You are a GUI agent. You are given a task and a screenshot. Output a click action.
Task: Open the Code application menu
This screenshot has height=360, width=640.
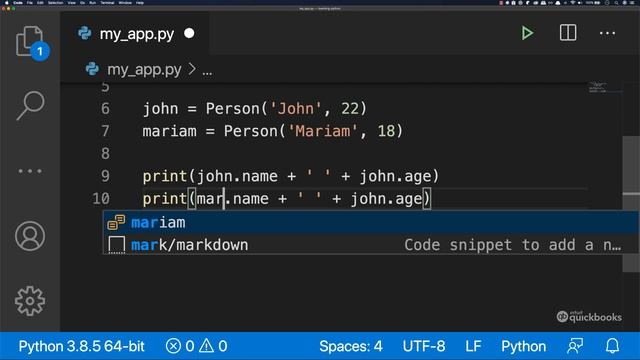click(18, 2)
